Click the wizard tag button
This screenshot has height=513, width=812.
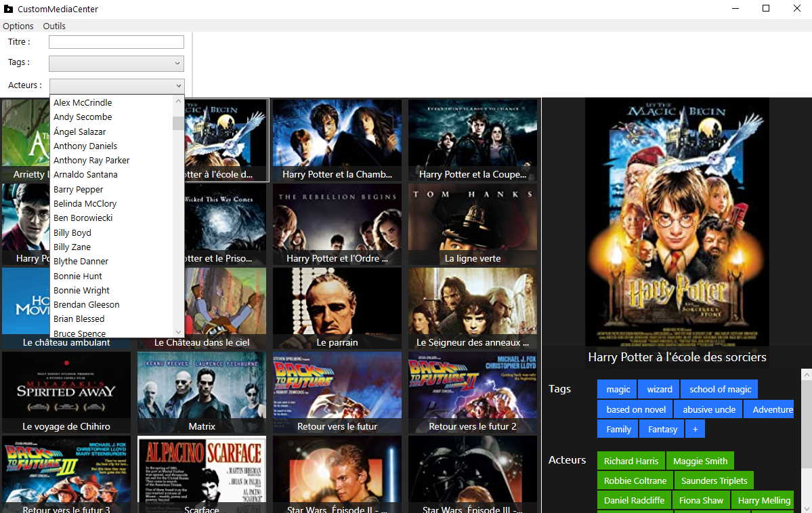[660, 389]
